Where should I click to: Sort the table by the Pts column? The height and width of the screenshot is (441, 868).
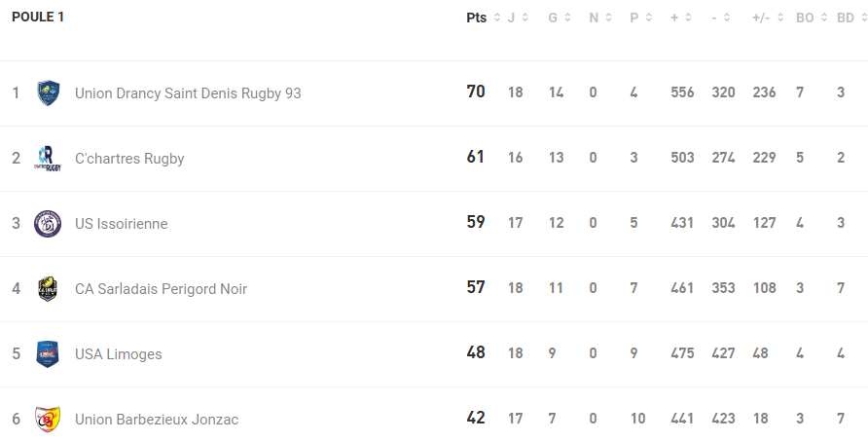tap(482, 18)
